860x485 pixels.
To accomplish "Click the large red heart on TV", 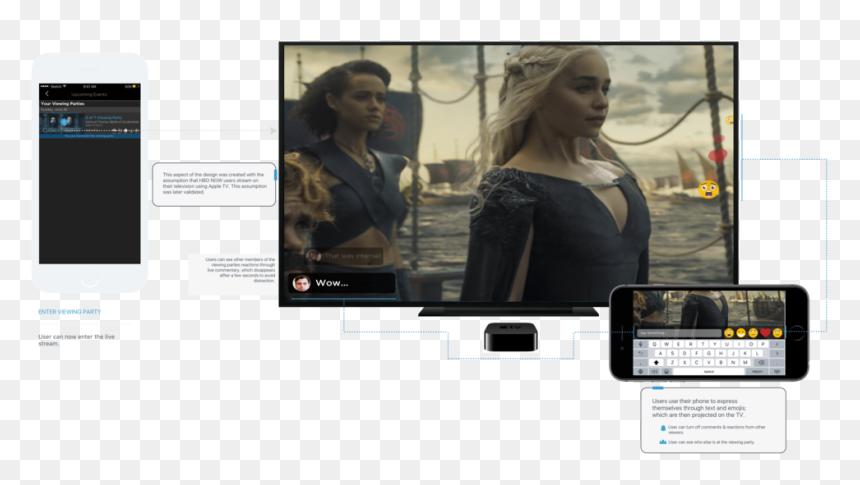I will pyautogui.click(x=717, y=155).
